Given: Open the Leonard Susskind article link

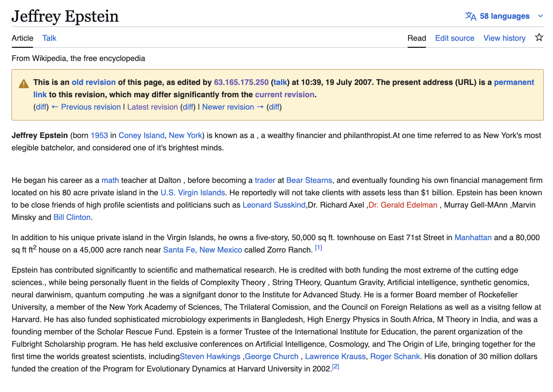Looking at the screenshot, I should pos(274,205).
